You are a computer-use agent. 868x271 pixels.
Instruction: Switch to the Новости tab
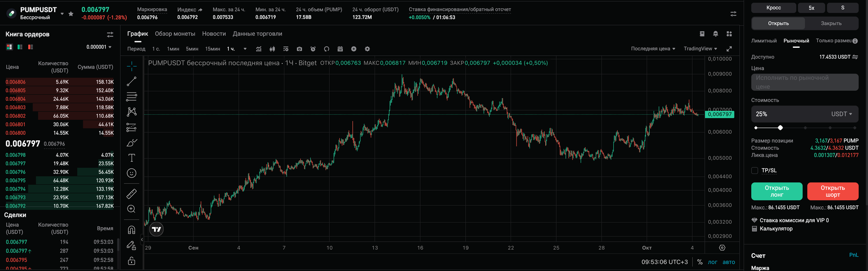coord(214,34)
